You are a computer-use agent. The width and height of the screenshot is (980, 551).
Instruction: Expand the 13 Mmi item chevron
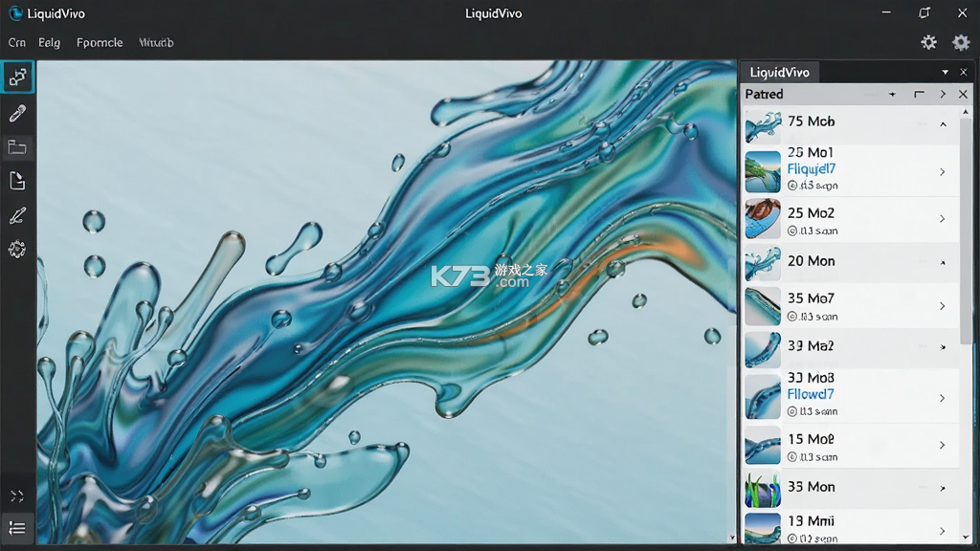click(x=943, y=531)
